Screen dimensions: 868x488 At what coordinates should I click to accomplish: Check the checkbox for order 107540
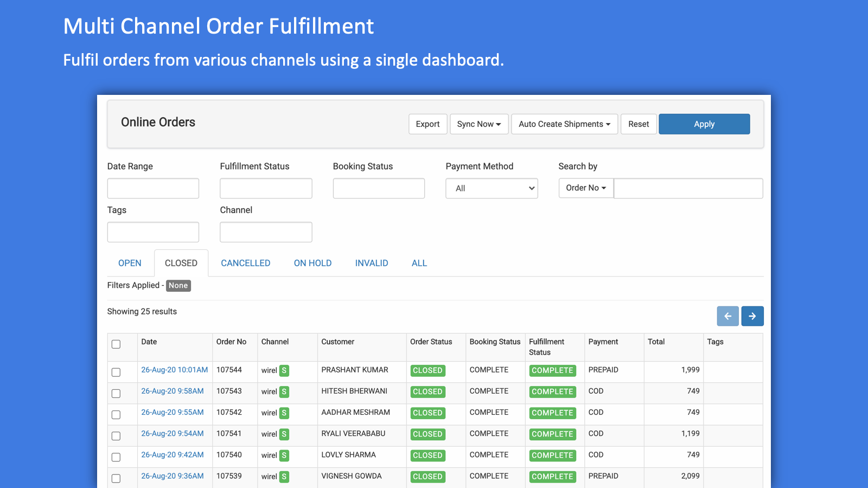click(x=116, y=457)
